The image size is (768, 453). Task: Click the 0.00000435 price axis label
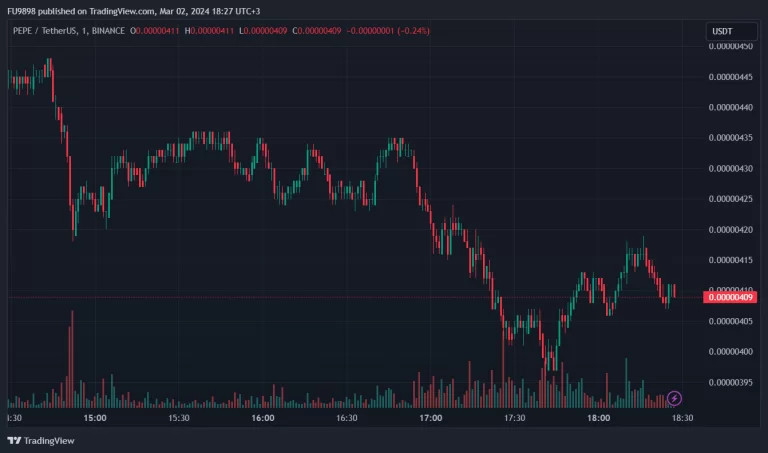(730, 138)
